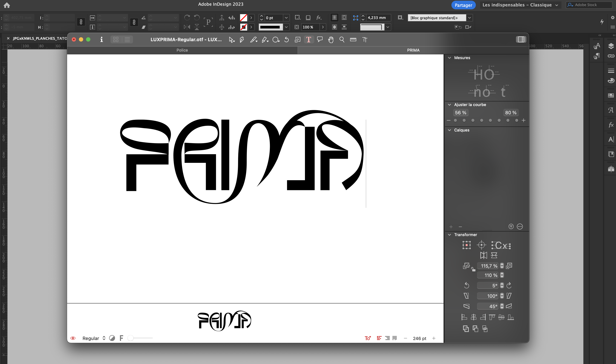
Task: Click the Partager button
Action: click(463, 5)
